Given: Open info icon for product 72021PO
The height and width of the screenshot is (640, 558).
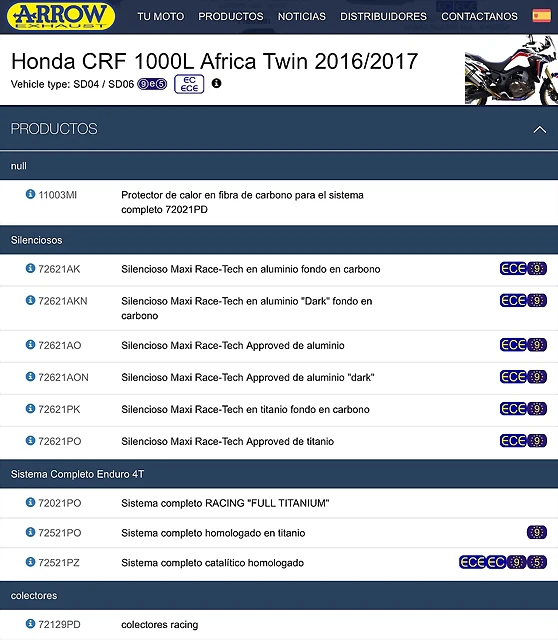Looking at the screenshot, I should tap(30, 502).
